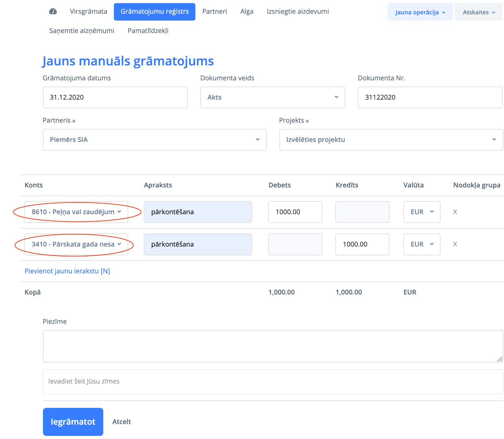The height and width of the screenshot is (439, 504).
Task: Remove Projekts field using x icon
Action: click(x=307, y=121)
